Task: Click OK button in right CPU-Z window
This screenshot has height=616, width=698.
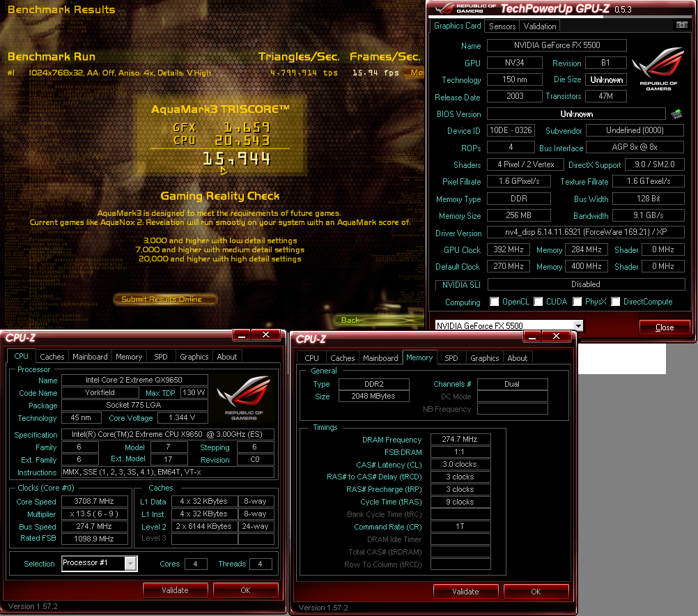Action: tap(536, 592)
